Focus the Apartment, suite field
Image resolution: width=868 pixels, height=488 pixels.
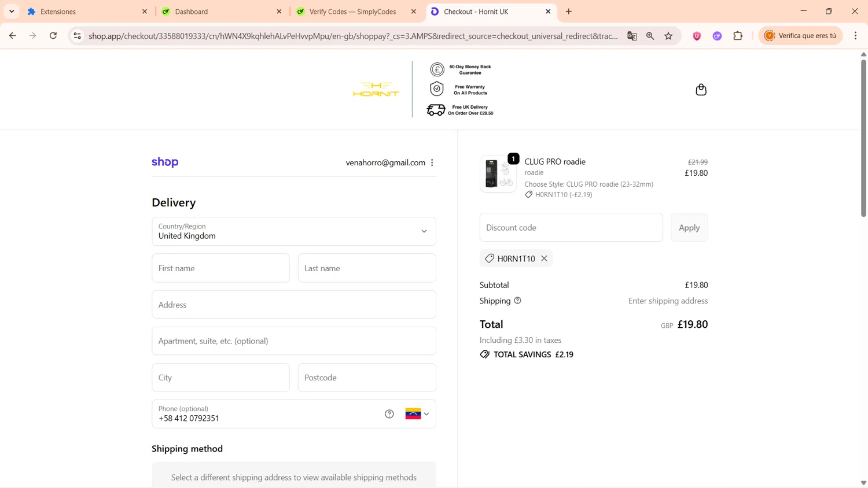tap(294, 341)
